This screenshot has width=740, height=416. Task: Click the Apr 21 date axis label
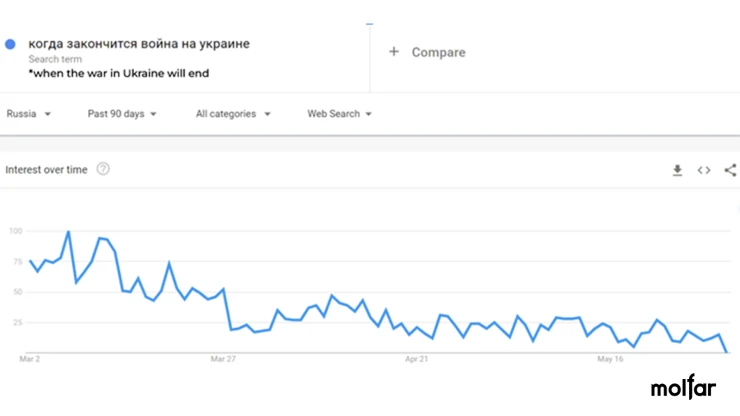[416, 359]
